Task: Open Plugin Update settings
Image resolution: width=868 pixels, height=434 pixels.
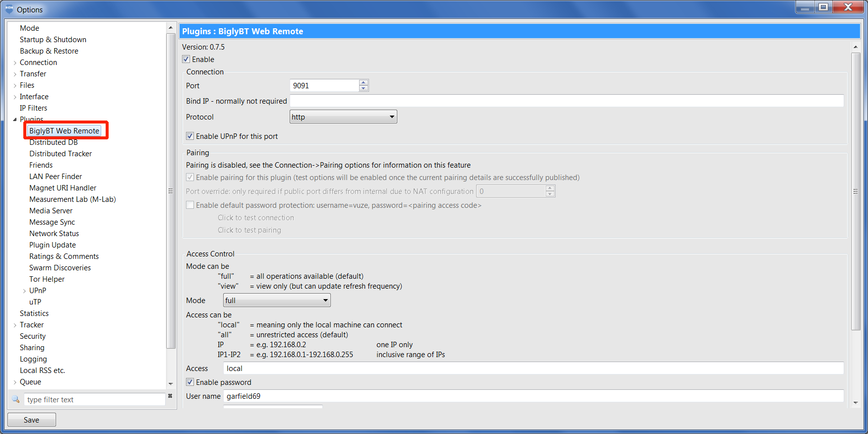Action: pyautogui.click(x=53, y=245)
